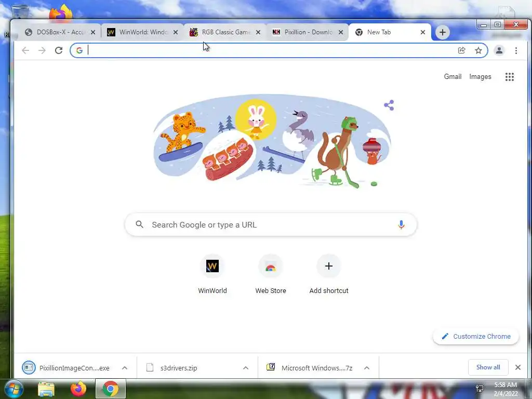
Task: Click the Chrome taskbar button
Action: point(110,389)
